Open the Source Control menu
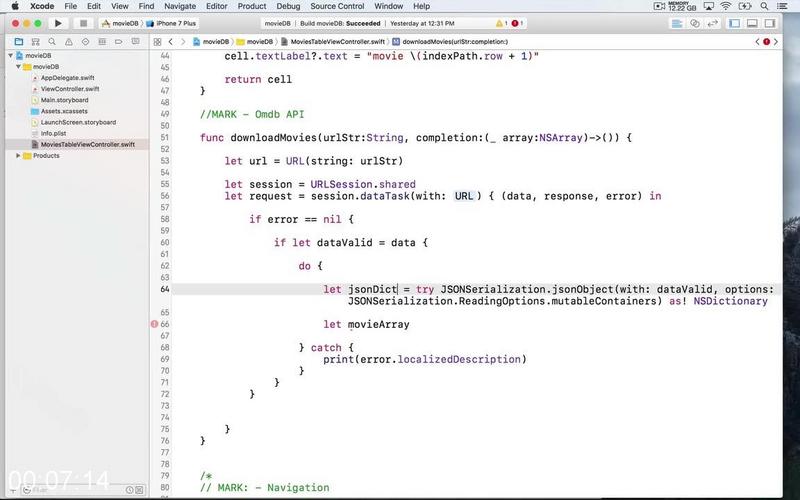800x500 pixels. (337, 6)
